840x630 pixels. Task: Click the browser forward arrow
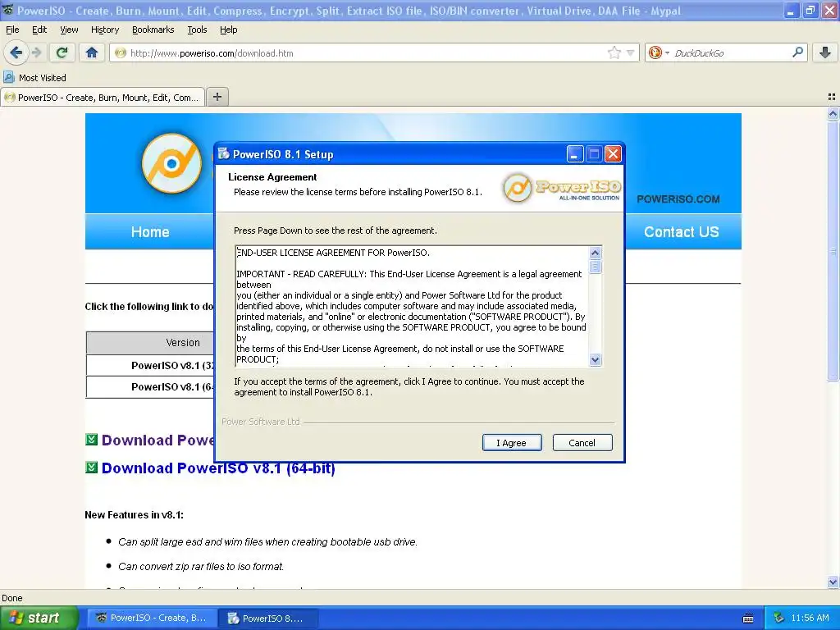pyautogui.click(x=36, y=52)
